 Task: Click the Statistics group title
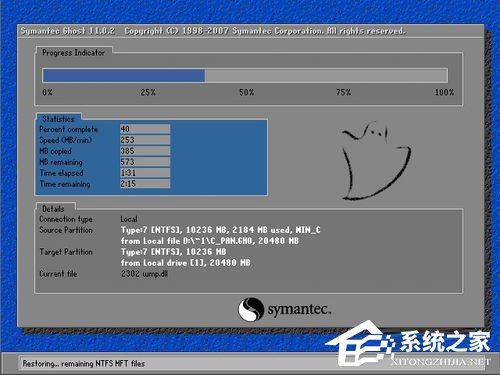click(58, 119)
